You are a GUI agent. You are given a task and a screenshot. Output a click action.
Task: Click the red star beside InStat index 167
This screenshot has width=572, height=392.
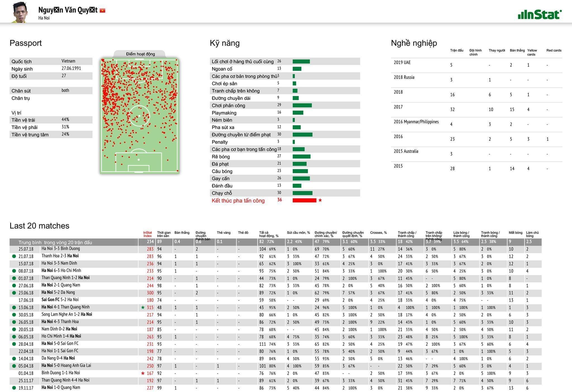point(143,373)
